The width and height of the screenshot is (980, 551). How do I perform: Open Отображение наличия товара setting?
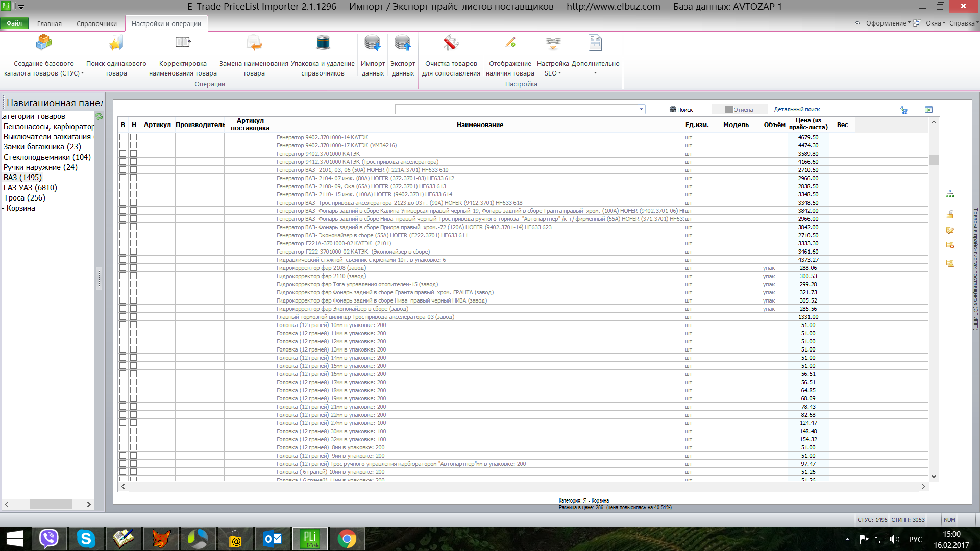click(510, 55)
